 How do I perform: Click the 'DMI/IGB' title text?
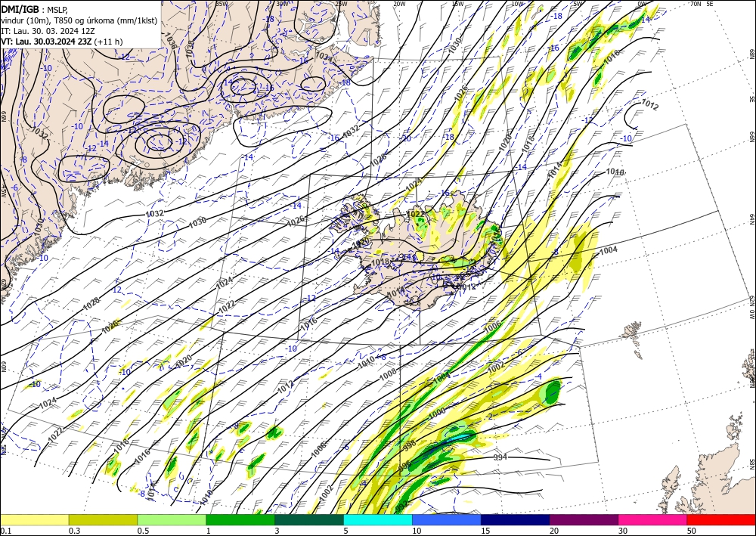[x=20, y=8]
